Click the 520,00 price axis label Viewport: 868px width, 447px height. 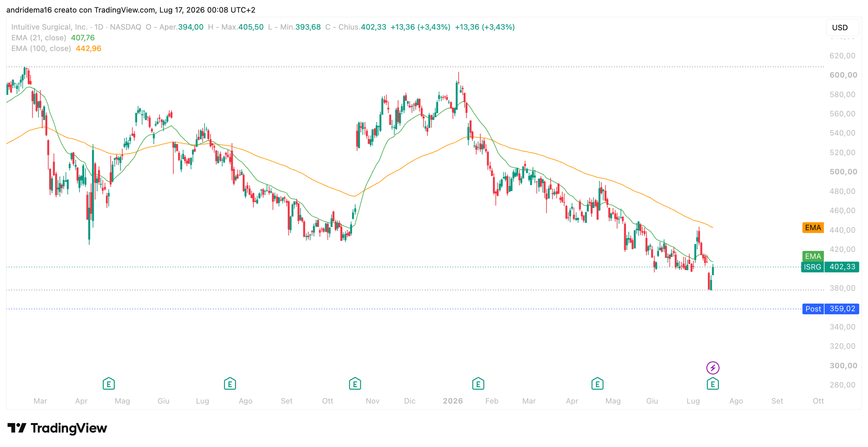pyautogui.click(x=842, y=152)
